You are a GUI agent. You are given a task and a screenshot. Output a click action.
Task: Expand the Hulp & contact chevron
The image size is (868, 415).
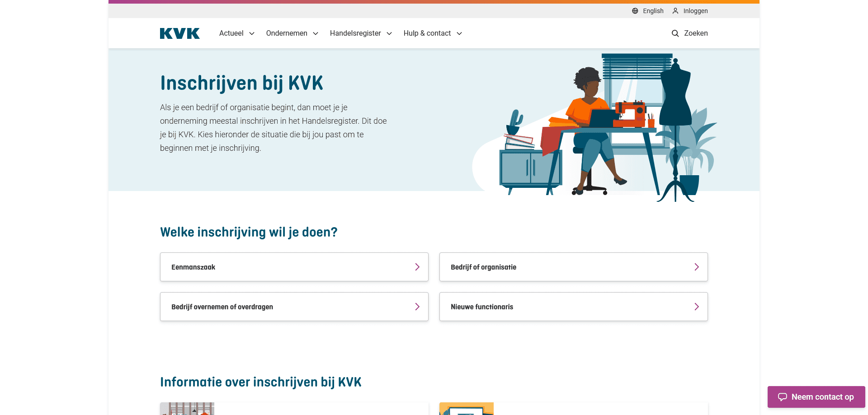[x=459, y=33]
